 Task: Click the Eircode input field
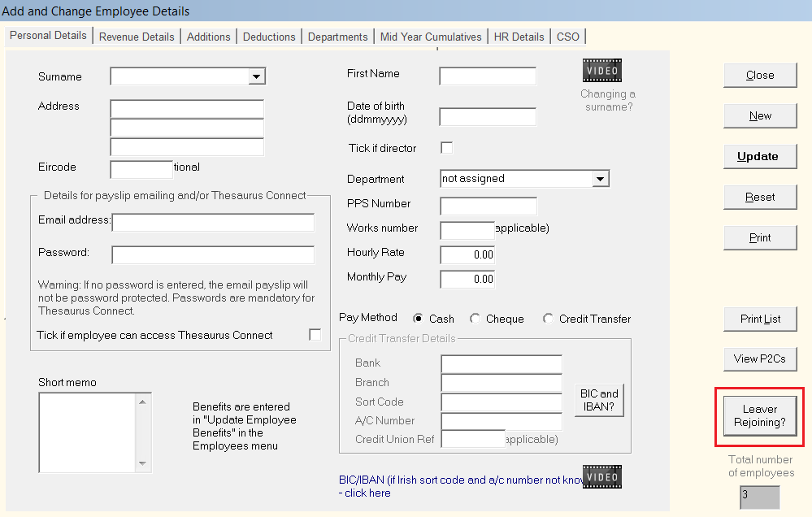tap(141, 169)
